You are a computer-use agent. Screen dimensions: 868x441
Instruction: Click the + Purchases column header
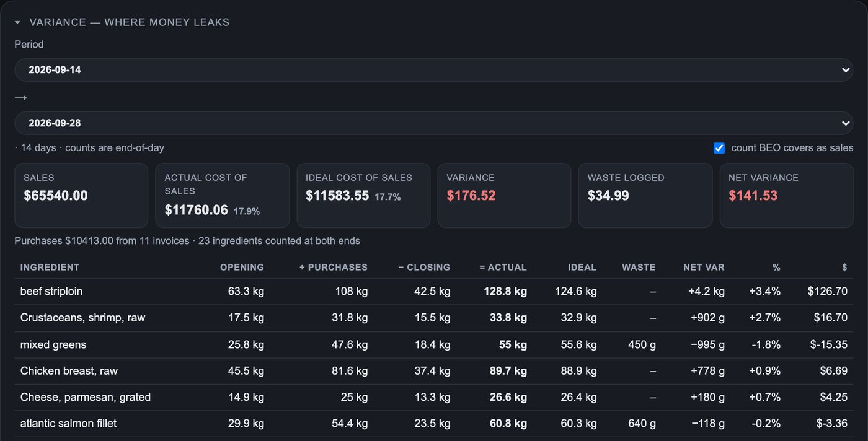pos(334,268)
